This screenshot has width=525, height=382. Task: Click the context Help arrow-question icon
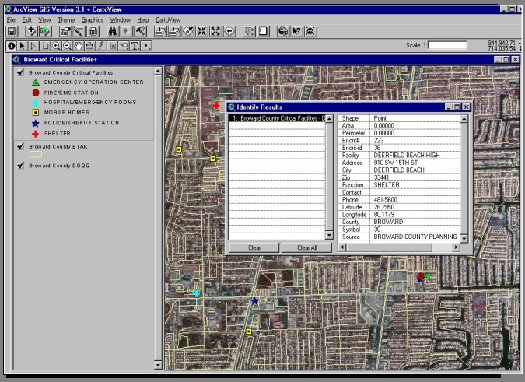click(x=297, y=31)
